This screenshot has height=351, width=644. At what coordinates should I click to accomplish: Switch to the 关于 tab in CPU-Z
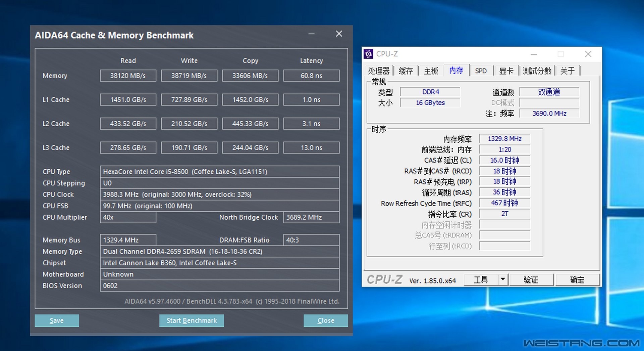pyautogui.click(x=568, y=71)
